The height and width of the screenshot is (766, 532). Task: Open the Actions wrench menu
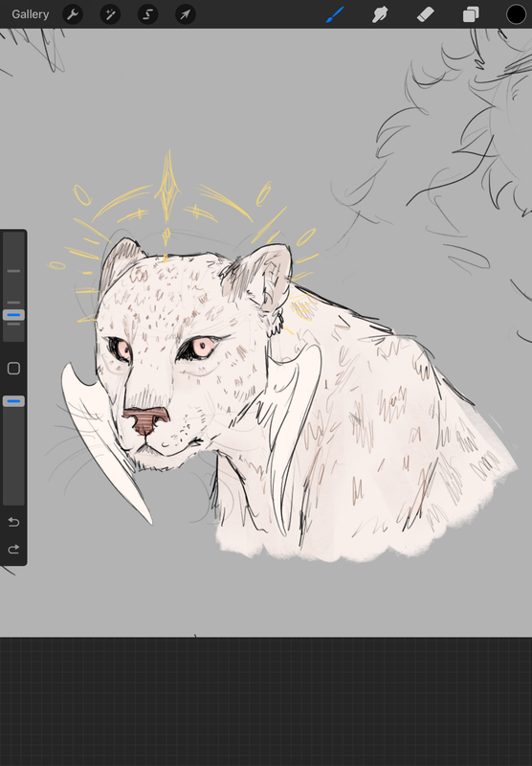click(73, 14)
